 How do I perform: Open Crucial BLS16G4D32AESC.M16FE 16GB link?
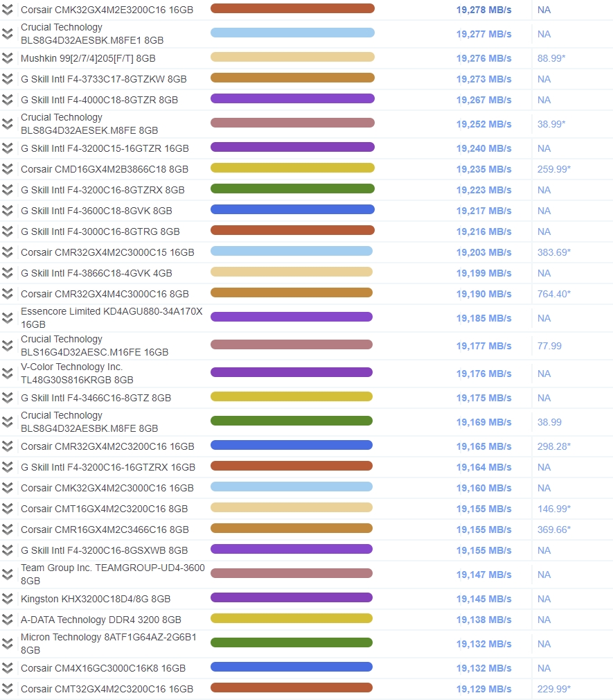tap(95, 346)
